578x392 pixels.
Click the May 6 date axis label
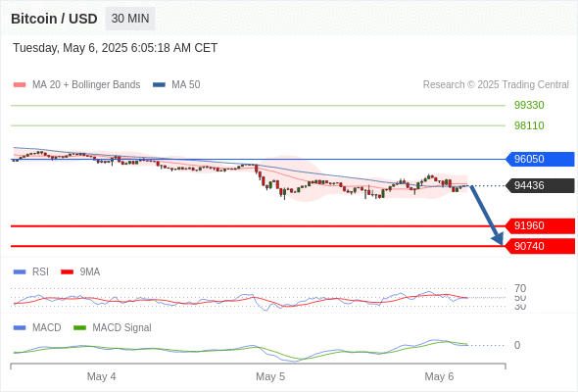click(x=439, y=376)
